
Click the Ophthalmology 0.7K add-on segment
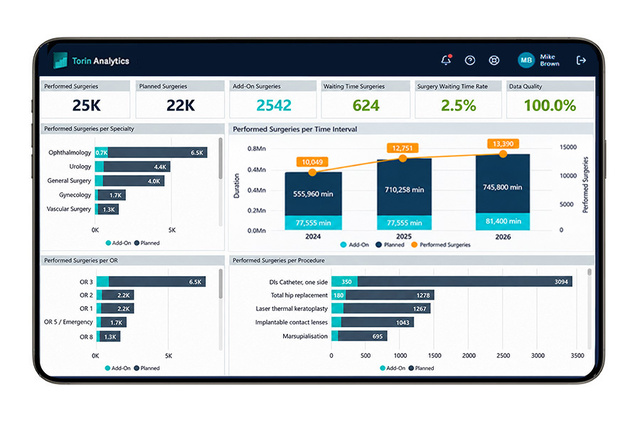pyautogui.click(x=101, y=153)
